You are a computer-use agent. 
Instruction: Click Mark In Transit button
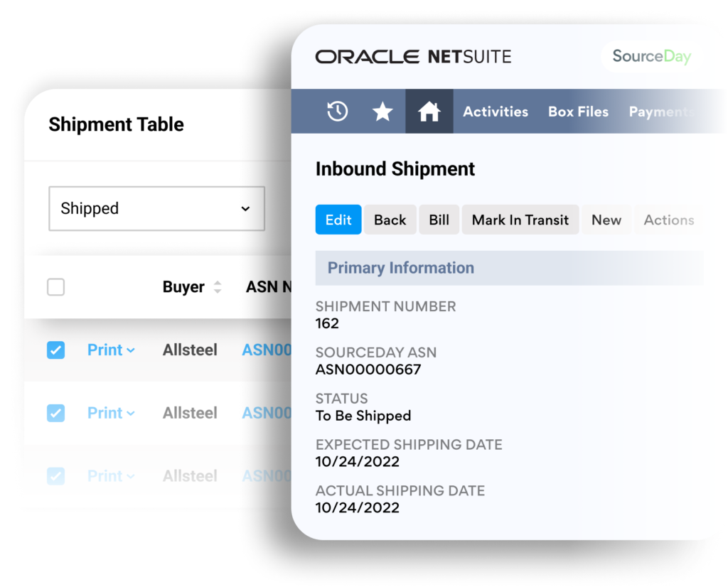520,220
